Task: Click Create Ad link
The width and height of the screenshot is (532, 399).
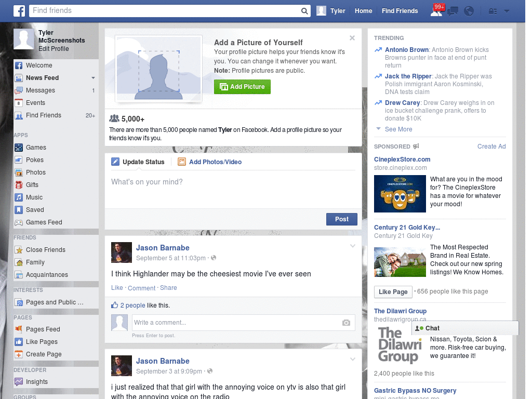Action: pos(491,146)
